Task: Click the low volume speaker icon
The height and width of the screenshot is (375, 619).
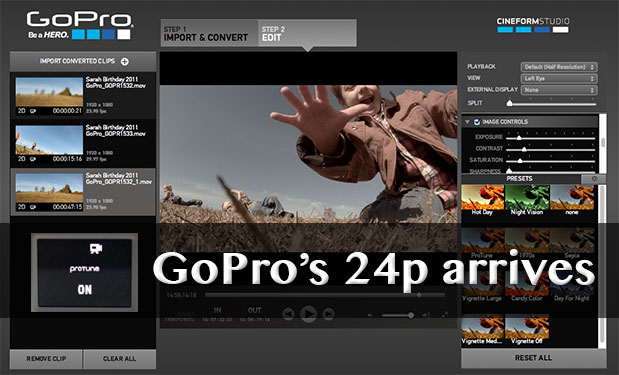Action: (370, 315)
